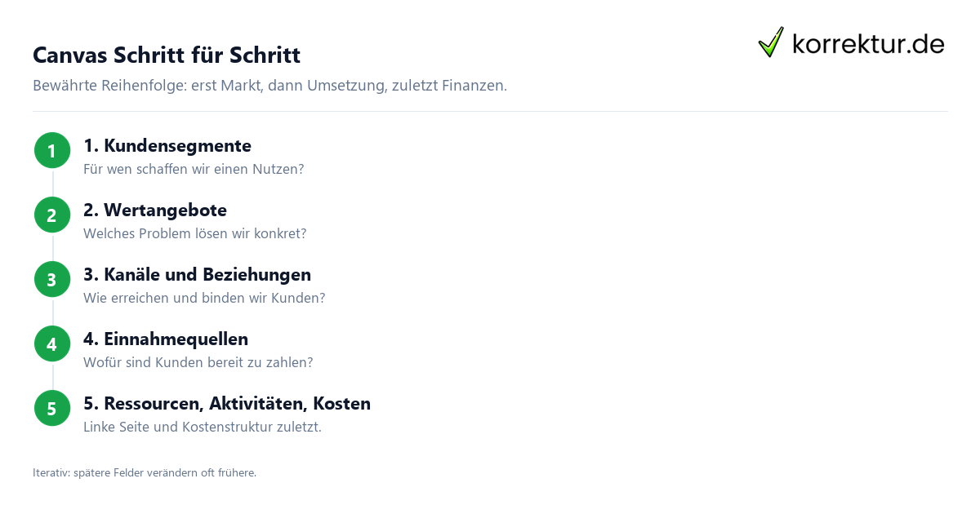Viewport: 980px width, 514px height.
Task: Select the green step 3 circle
Action: (52, 280)
